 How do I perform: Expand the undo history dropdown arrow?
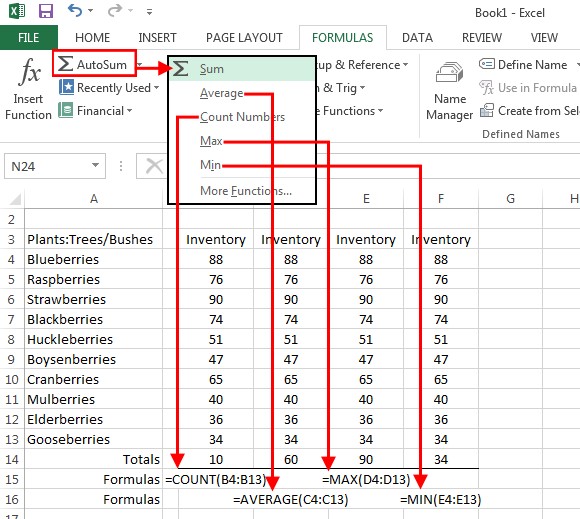coord(91,11)
